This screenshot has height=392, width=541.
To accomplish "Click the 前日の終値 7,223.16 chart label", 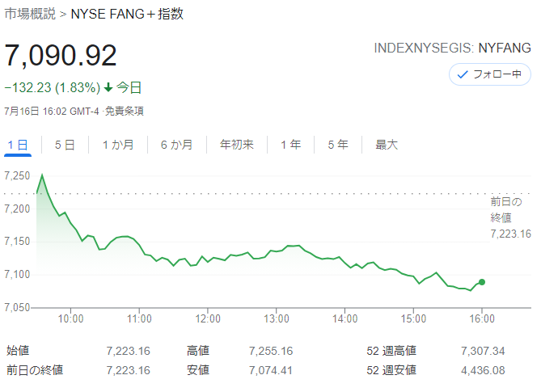I will click(510, 217).
